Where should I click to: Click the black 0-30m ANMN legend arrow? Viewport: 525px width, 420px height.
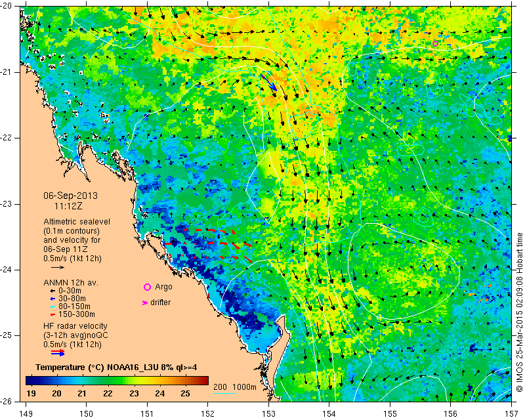[52, 291]
